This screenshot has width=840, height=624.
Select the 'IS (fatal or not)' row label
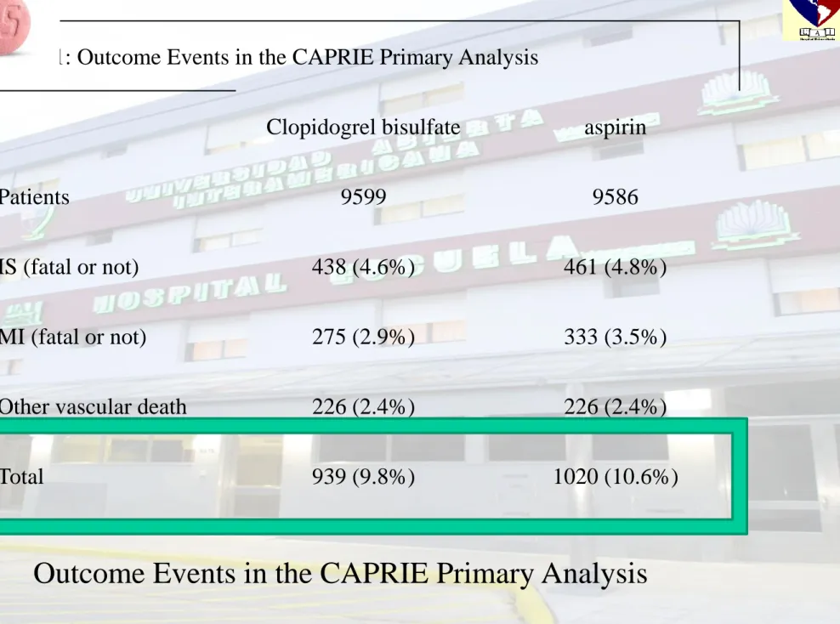[x=69, y=267]
